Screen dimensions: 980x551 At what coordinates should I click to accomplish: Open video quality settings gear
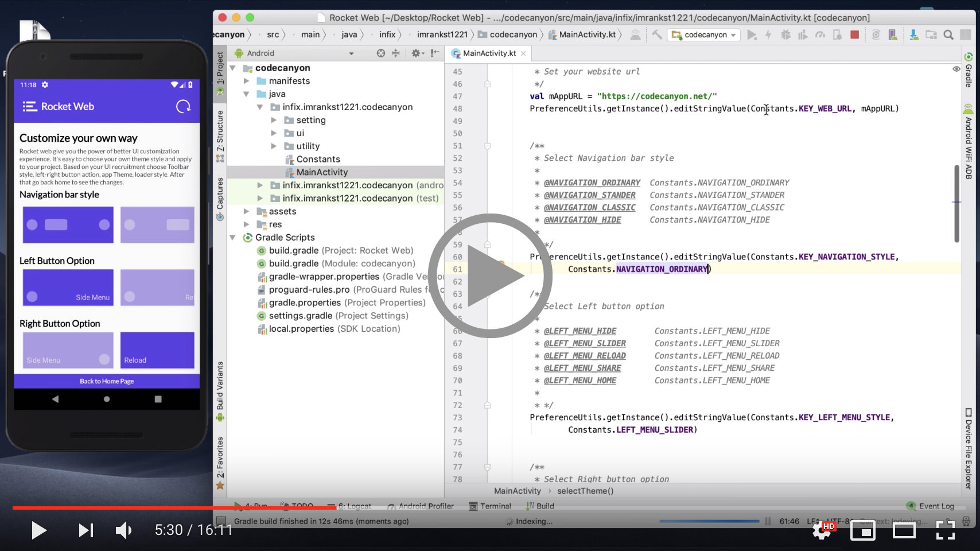click(822, 530)
